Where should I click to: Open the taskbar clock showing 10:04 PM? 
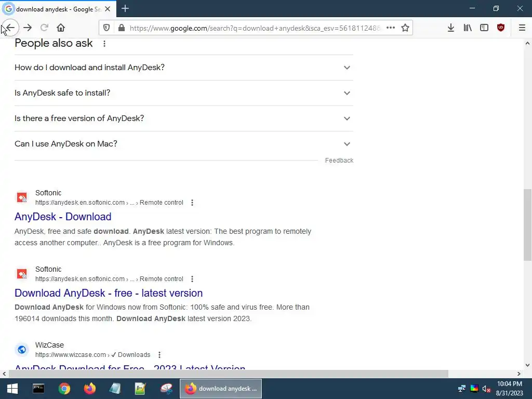click(x=510, y=389)
